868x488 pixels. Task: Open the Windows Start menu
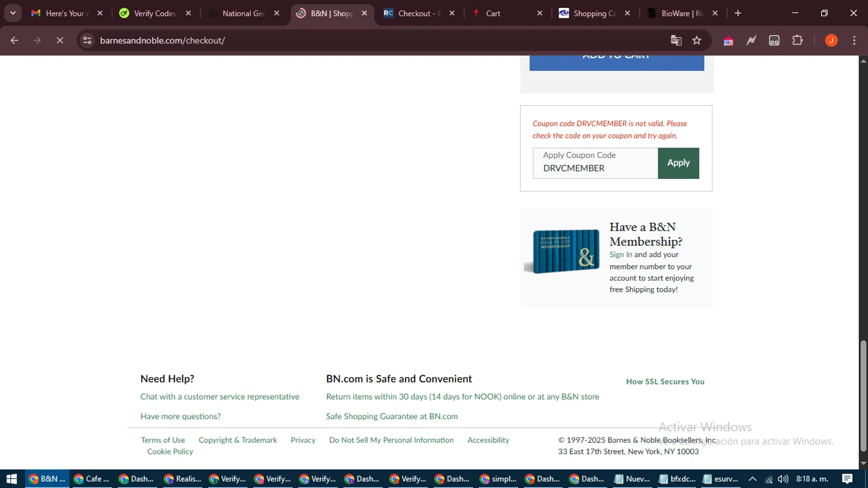12,479
